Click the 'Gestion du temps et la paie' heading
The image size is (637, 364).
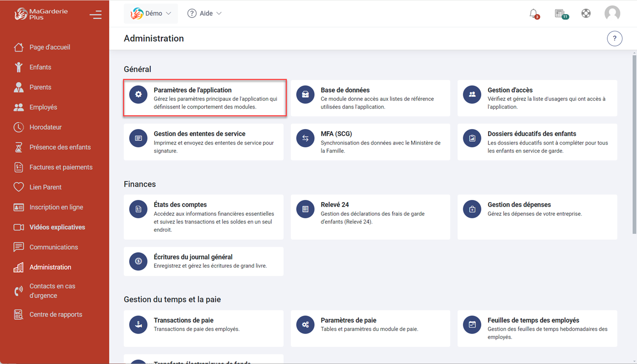coord(172,299)
